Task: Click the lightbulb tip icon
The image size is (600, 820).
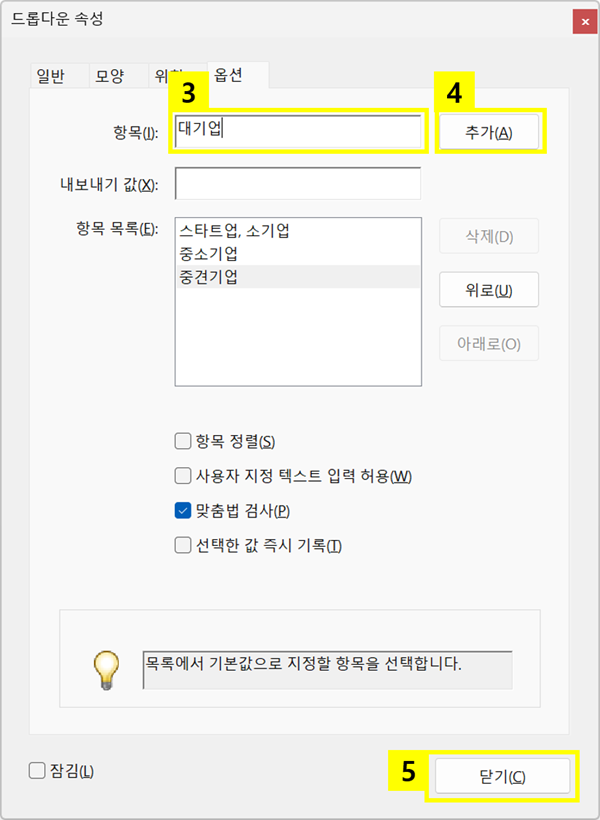Action: tap(106, 668)
